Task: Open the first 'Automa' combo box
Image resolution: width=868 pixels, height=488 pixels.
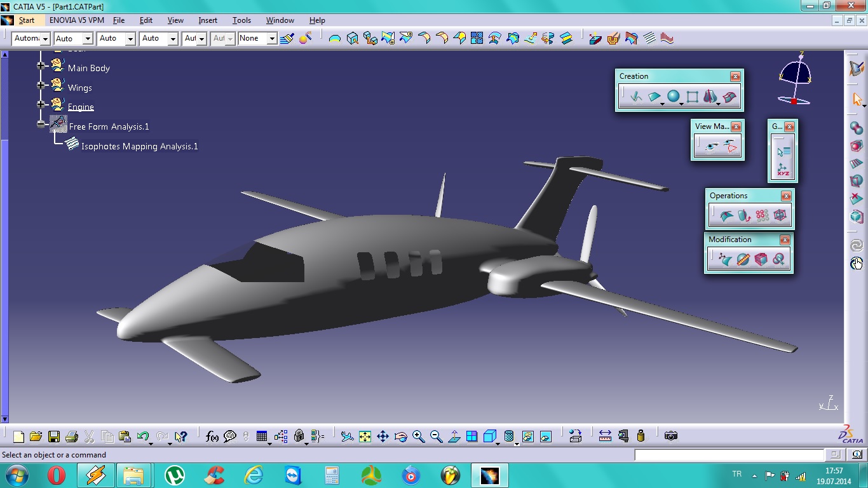Action: click(x=31, y=39)
